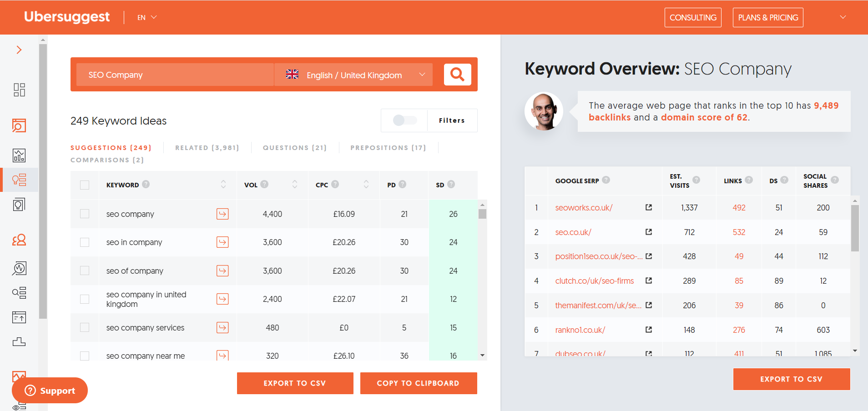868x411 pixels.
Task: Open external link icon for seoworks.co.uk
Action: pos(649,207)
